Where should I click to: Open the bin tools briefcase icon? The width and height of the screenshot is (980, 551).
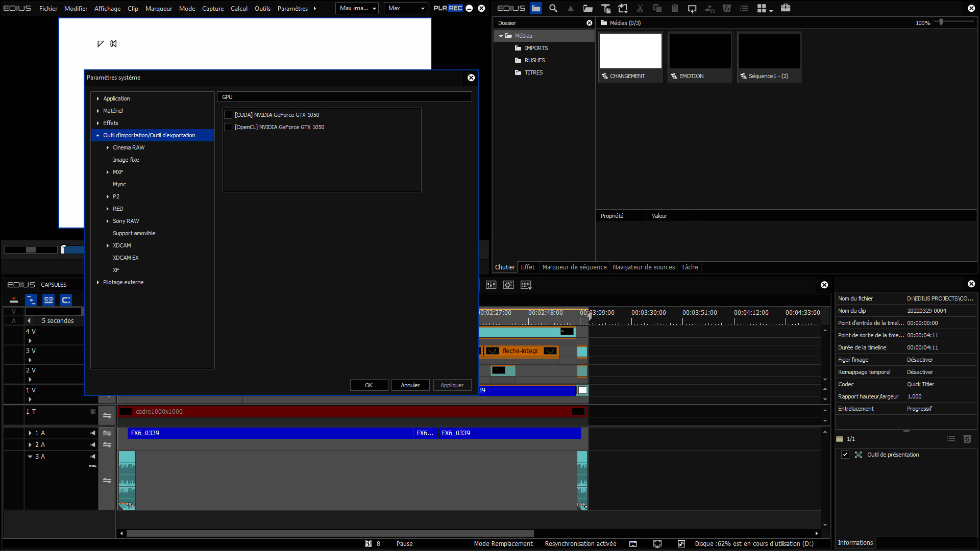[786, 8]
